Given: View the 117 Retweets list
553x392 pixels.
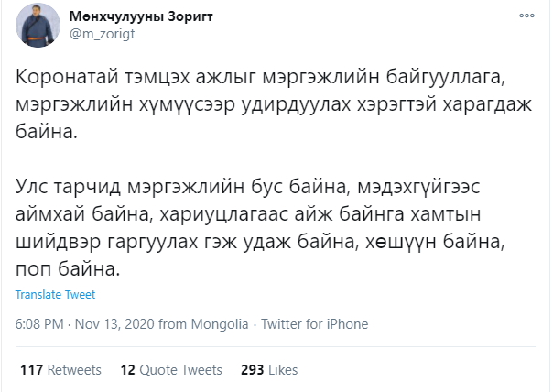Looking at the screenshot, I should click(x=60, y=370).
